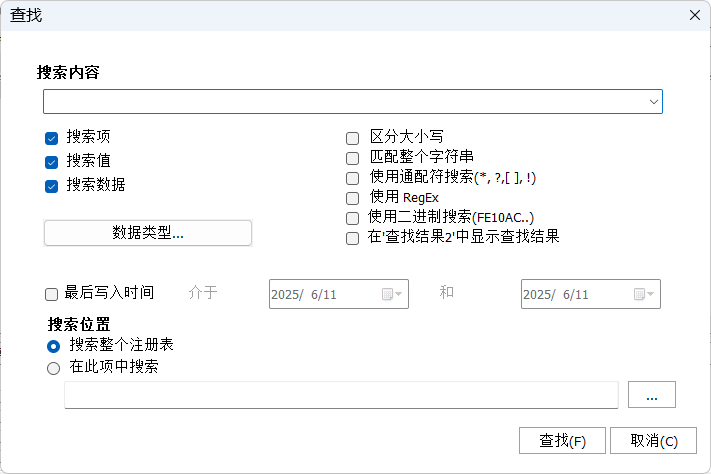Expand the 搜索内容 history dropdown
The image size is (711, 474).
pos(653,102)
